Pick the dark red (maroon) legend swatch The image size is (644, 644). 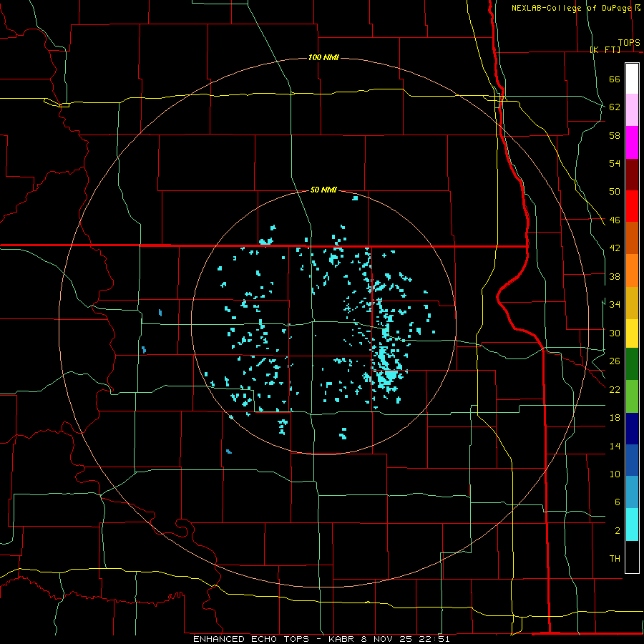pos(632,175)
